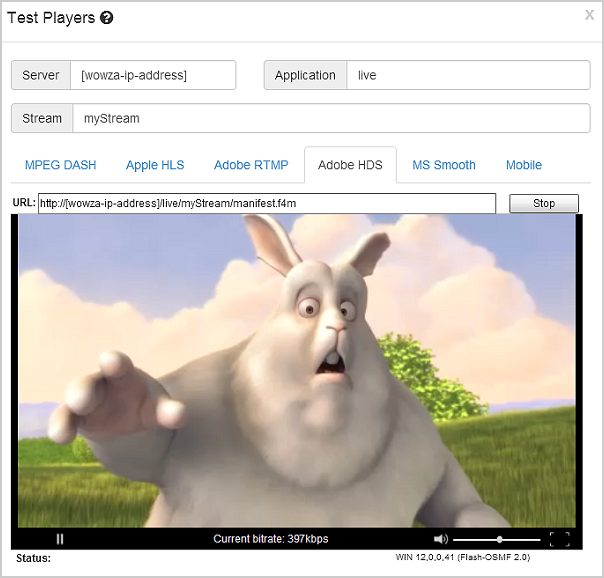604x578 pixels.
Task: Enter fullscreen mode in the player
Action: (x=560, y=539)
